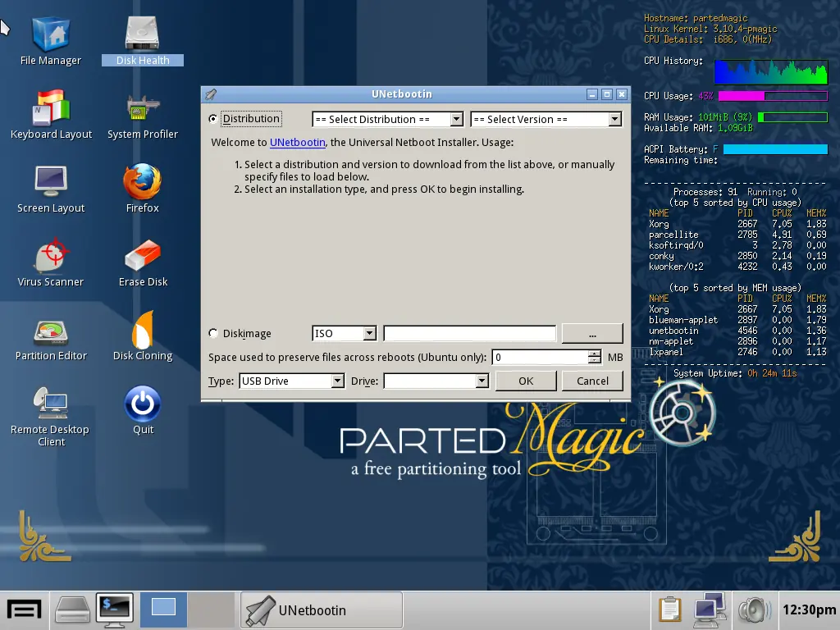Click the 'blueman-applet' process name
The image size is (840, 630).
(683, 320)
